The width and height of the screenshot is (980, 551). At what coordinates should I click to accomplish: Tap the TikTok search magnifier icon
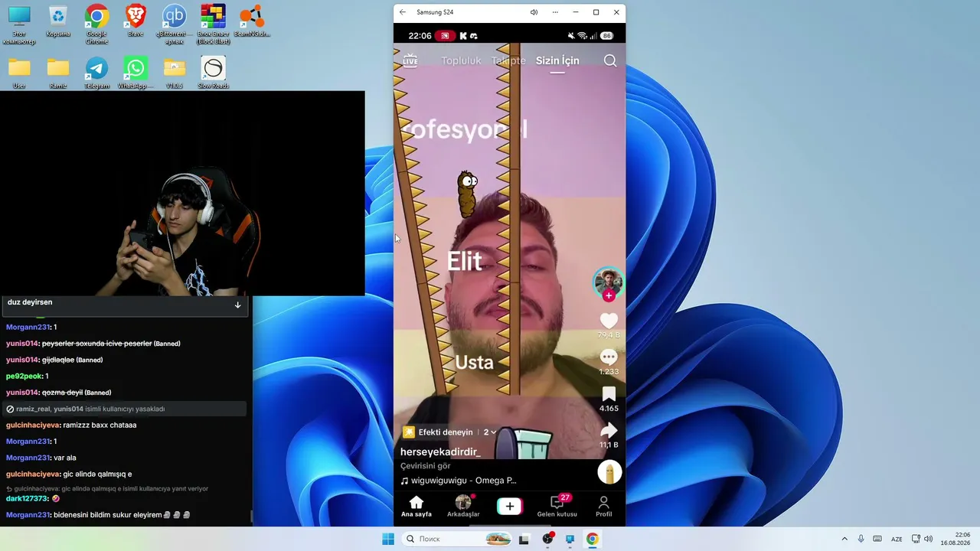(610, 61)
